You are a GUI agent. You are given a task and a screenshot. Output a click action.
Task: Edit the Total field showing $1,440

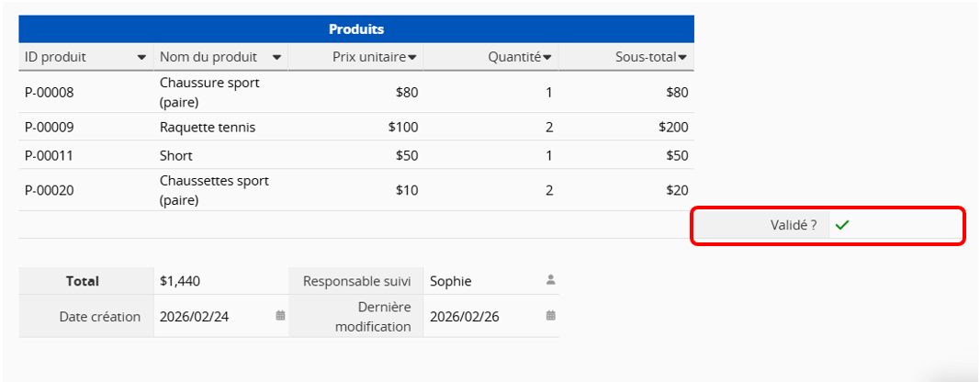181,281
